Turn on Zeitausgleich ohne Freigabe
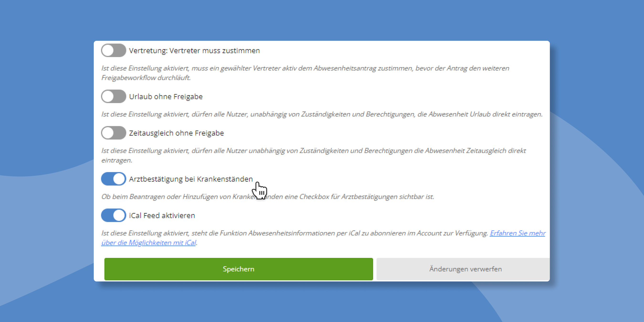Screen dimensions: 644x322 pos(113,133)
